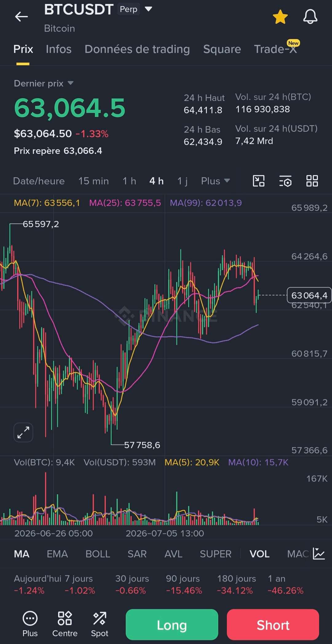The height and width of the screenshot is (644, 332).
Task: Tap the MA(99): 62 013,9 label
Action: coord(206,203)
